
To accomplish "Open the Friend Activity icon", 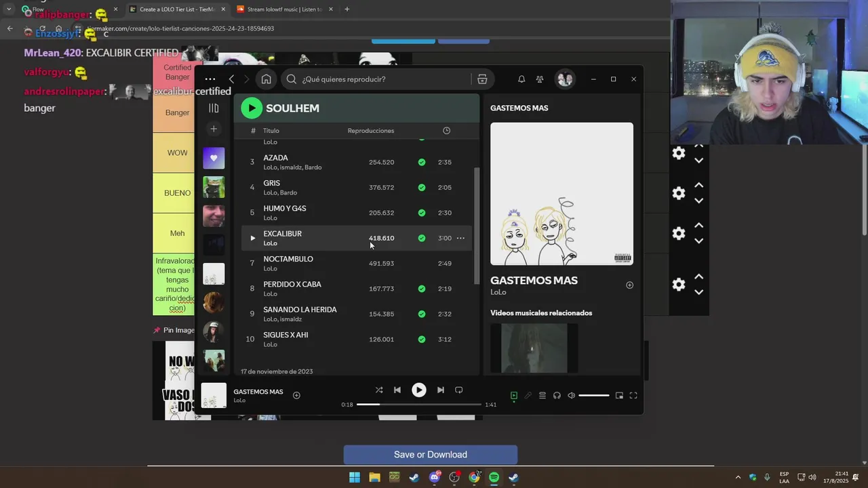I will click(540, 79).
